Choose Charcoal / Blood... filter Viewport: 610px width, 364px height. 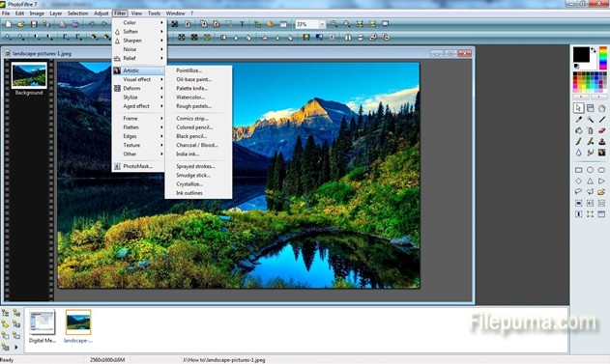click(x=198, y=145)
